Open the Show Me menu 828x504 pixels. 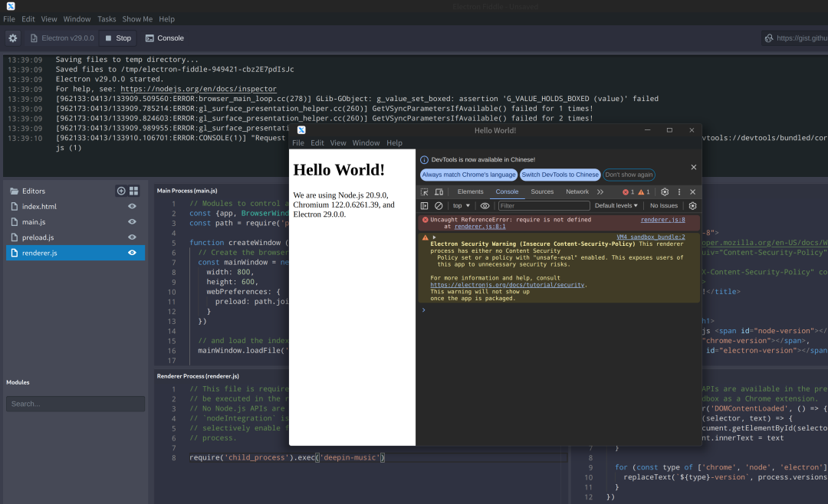137,19
